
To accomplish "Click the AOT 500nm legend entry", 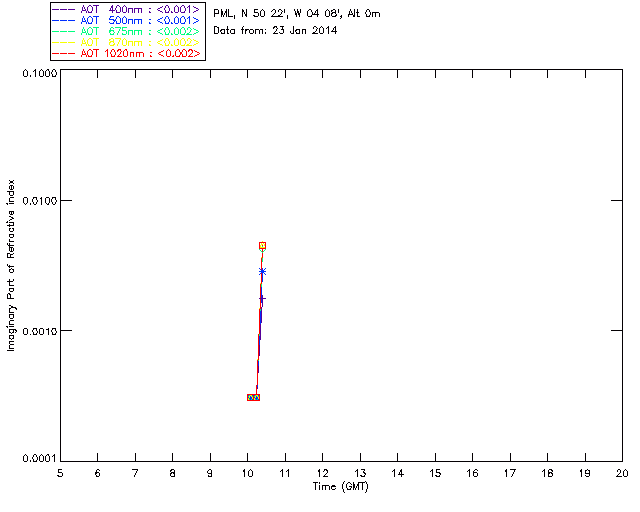I will click(126, 20).
